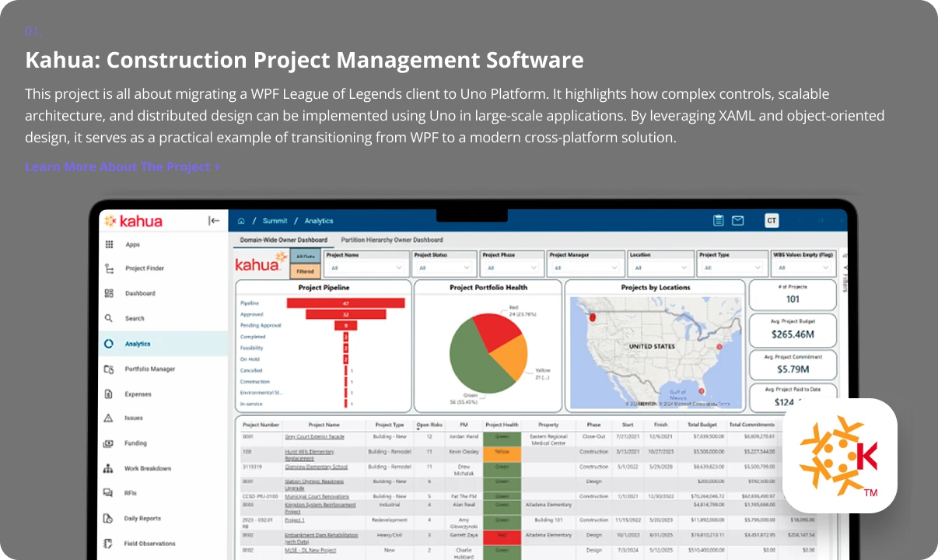The image size is (938, 560).
Task: Click the Expenses document icon
Action: (109, 394)
